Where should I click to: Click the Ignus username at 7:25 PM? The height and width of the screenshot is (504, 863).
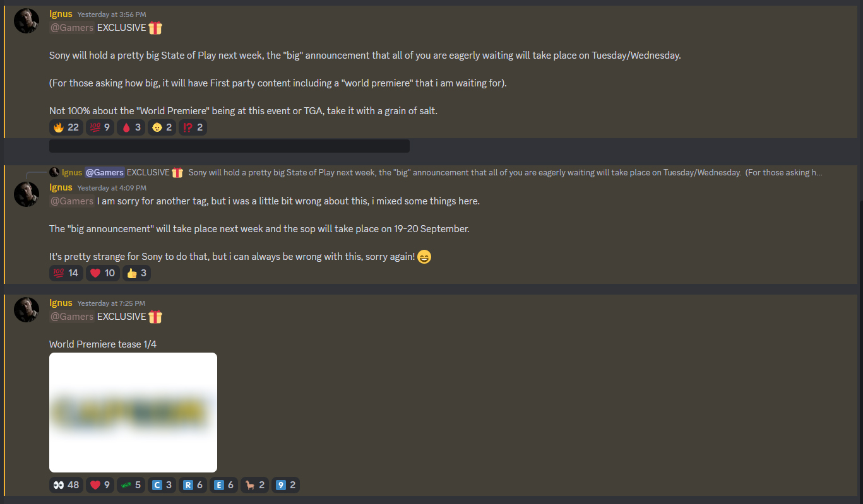pos(61,303)
